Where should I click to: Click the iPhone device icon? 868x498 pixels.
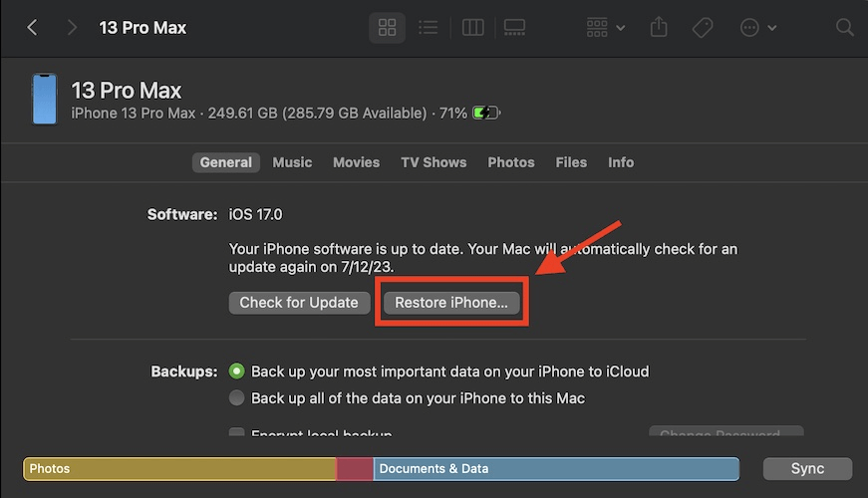tap(45, 100)
